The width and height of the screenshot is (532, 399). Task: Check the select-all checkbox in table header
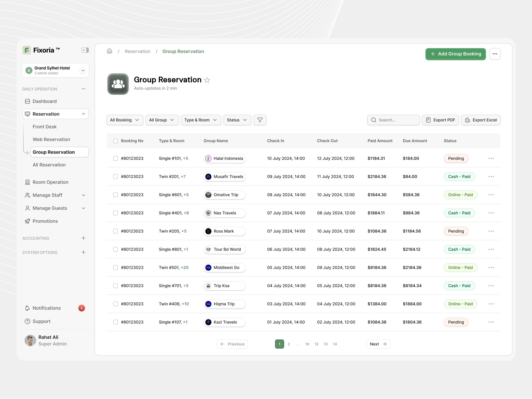tap(115, 141)
